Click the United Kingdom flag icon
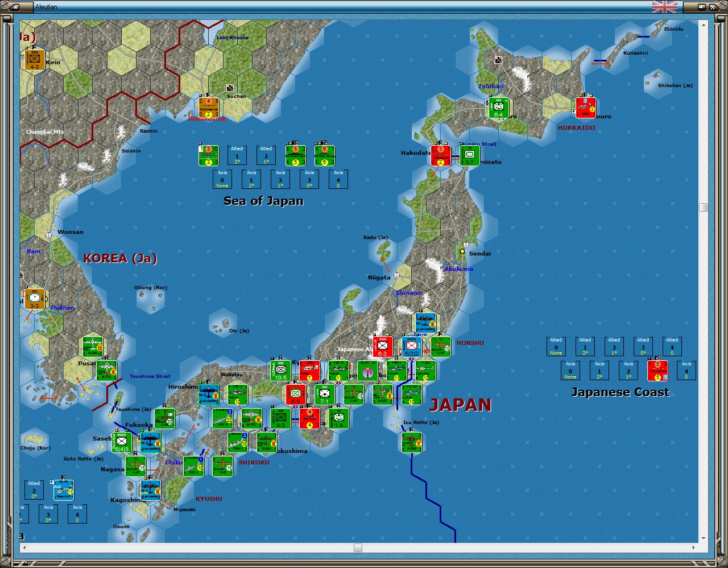 tap(665, 7)
